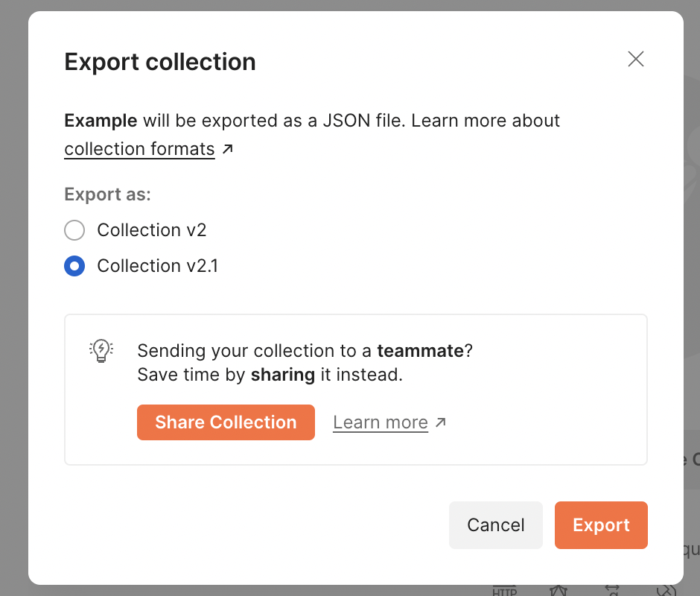Click the bold Example collection name
The width and height of the screenshot is (700, 596).
click(101, 121)
